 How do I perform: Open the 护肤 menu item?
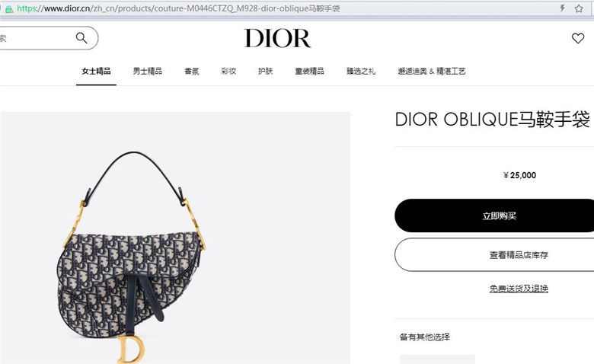click(x=266, y=72)
